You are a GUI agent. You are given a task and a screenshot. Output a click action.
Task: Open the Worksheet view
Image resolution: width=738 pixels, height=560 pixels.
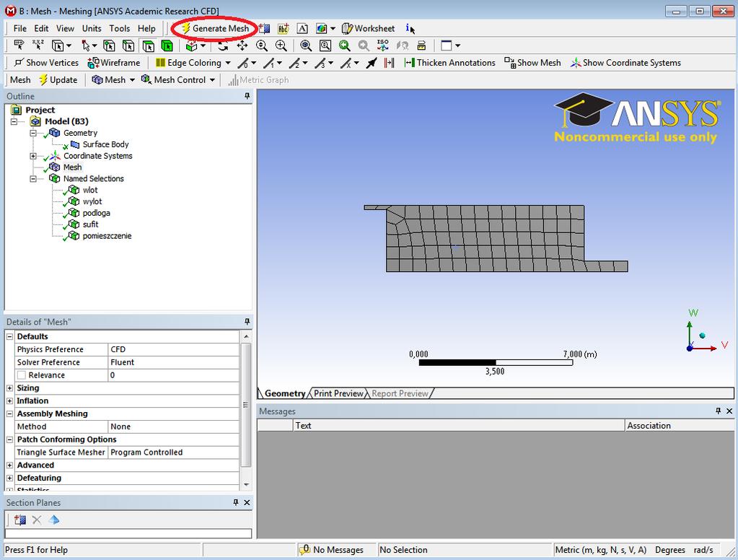pyautogui.click(x=368, y=29)
